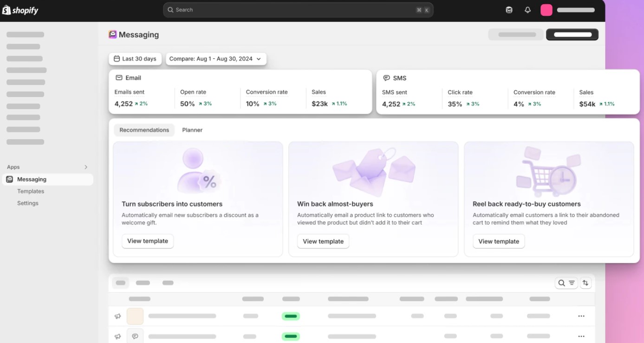Open the pink store avatar menu
The image size is (644, 343).
(x=546, y=10)
